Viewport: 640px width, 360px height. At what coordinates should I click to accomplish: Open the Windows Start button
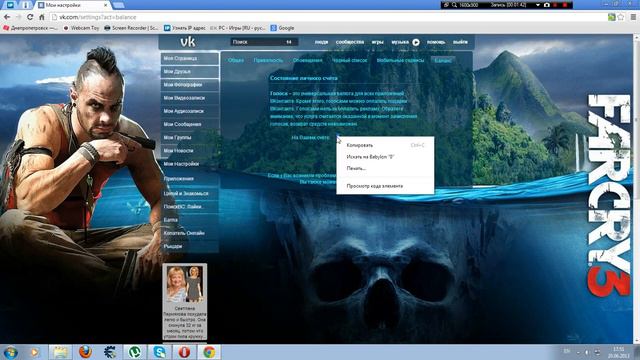10,352
